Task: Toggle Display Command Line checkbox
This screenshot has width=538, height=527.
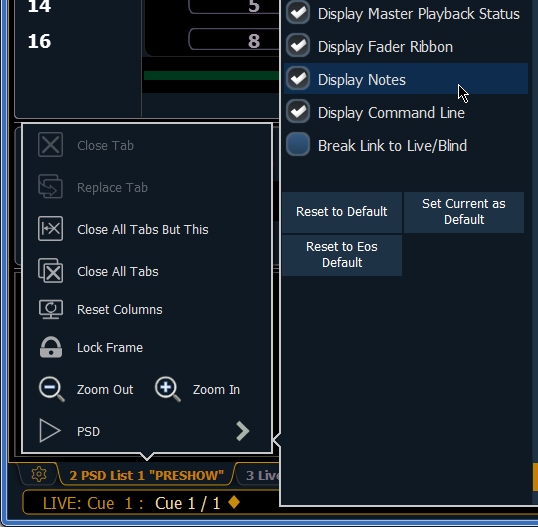Action: click(298, 112)
